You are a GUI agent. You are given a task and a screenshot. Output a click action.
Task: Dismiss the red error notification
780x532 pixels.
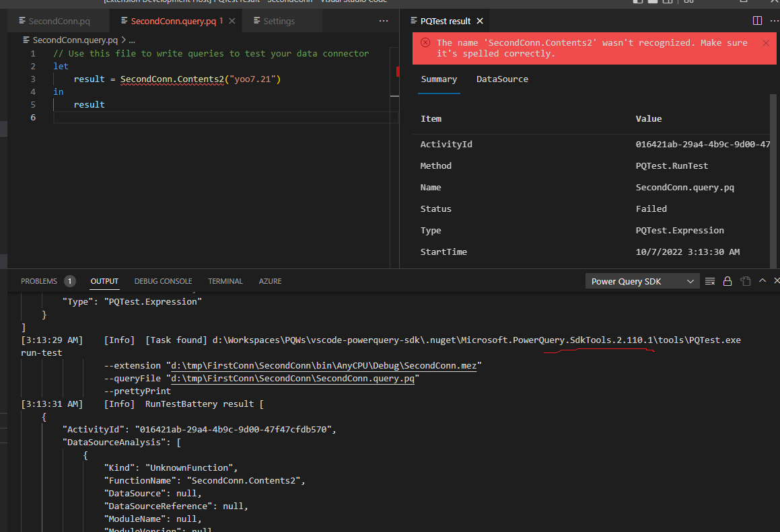tap(766, 43)
